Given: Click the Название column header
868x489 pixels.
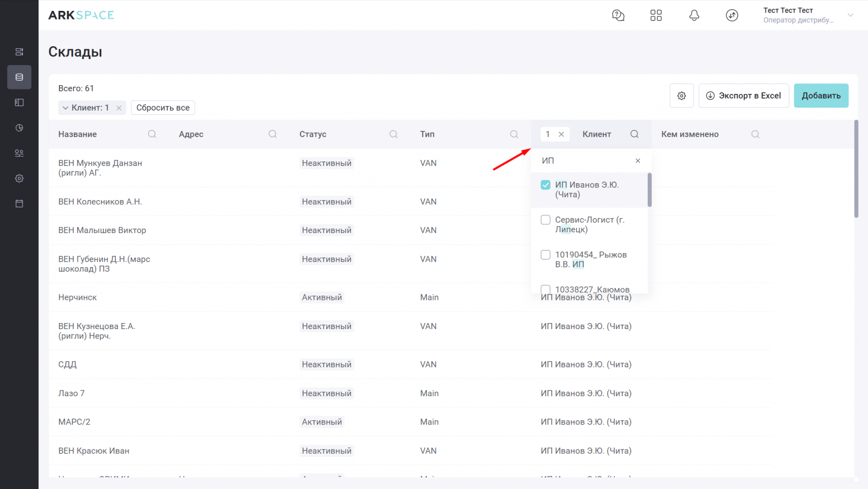Looking at the screenshot, I should (78, 134).
